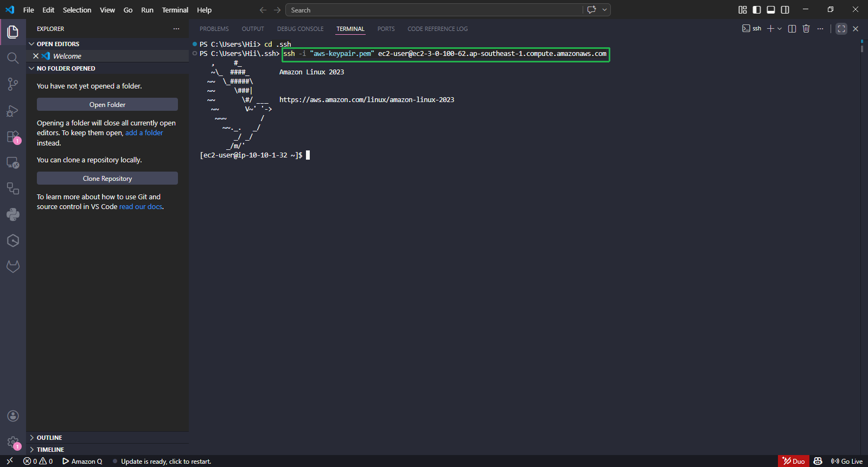Open the Extensions view
Image resolution: width=868 pixels, height=467 pixels.
[x=13, y=137]
